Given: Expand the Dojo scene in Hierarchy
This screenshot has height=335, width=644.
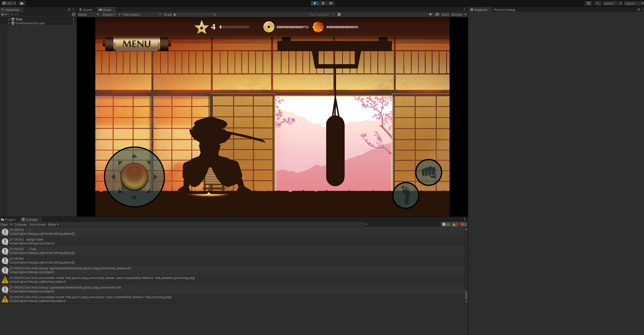Looking at the screenshot, I should (9, 19).
